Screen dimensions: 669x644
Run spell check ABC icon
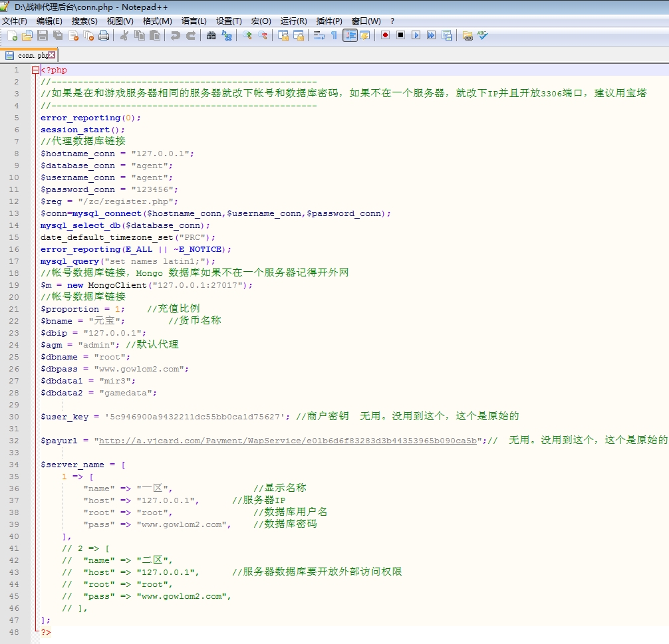(483, 35)
